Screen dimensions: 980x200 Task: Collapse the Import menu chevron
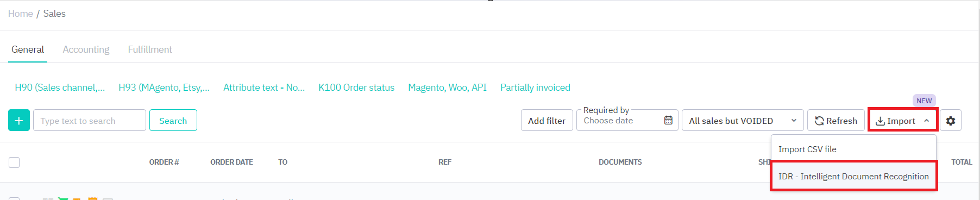tap(926, 121)
